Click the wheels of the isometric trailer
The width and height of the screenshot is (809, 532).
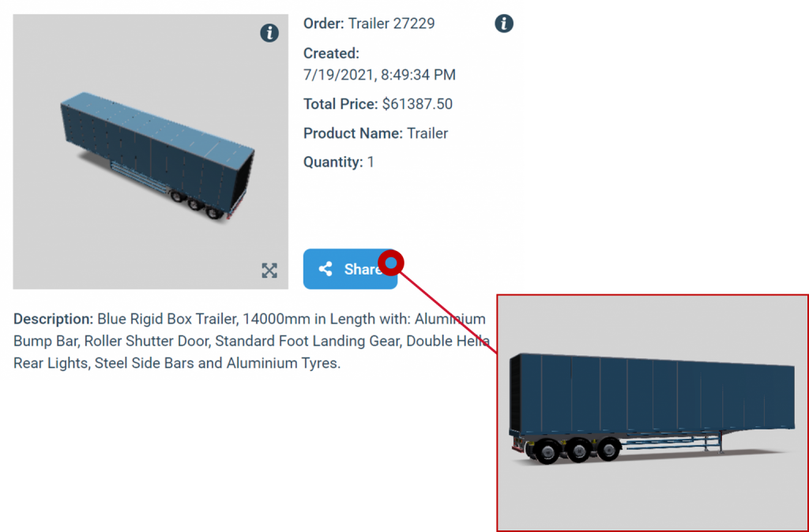(196, 204)
